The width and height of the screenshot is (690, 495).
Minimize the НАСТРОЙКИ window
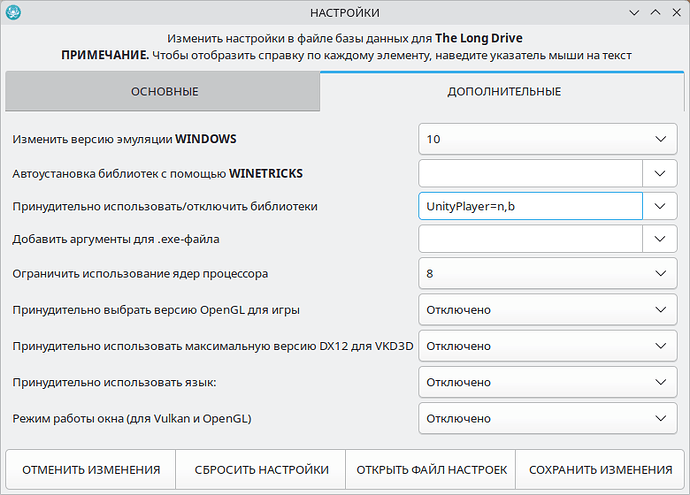tap(634, 14)
